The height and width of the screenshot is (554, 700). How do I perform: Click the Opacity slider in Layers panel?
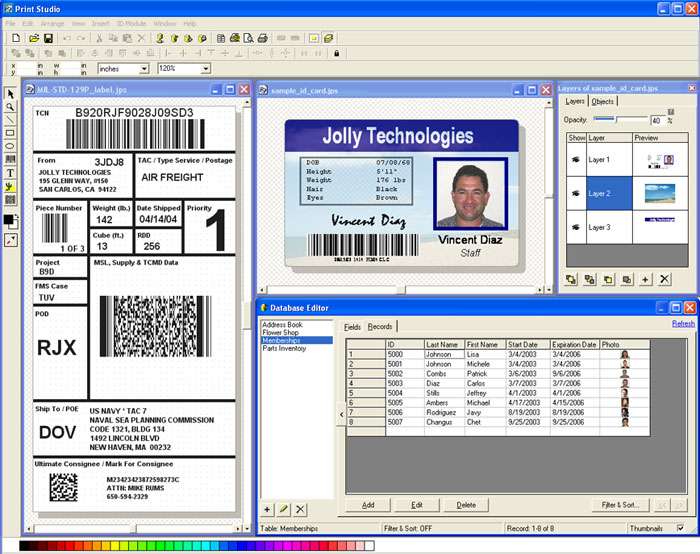pyautogui.click(x=620, y=120)
